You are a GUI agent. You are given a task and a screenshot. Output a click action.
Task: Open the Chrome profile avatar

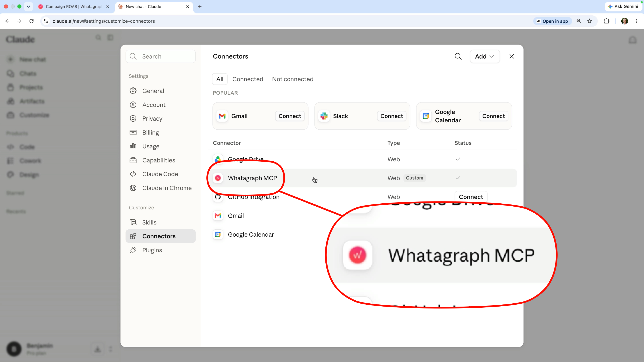(x=625, y=21)
